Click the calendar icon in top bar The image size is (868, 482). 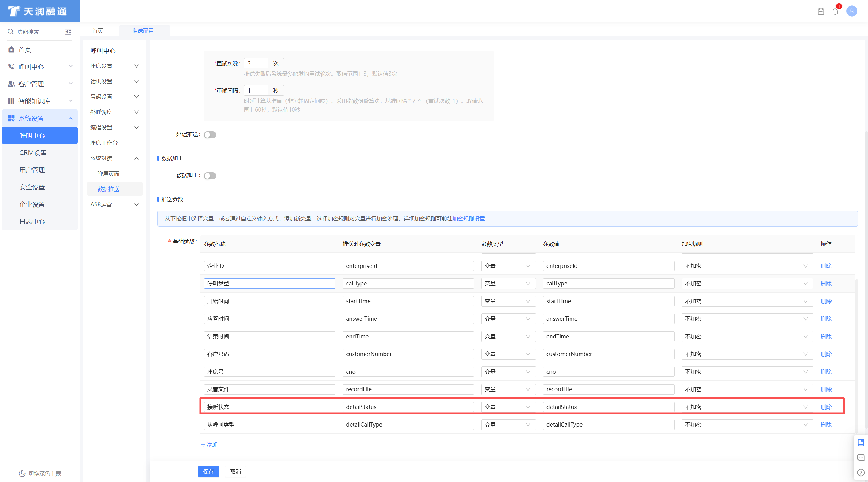coord(821,11)
